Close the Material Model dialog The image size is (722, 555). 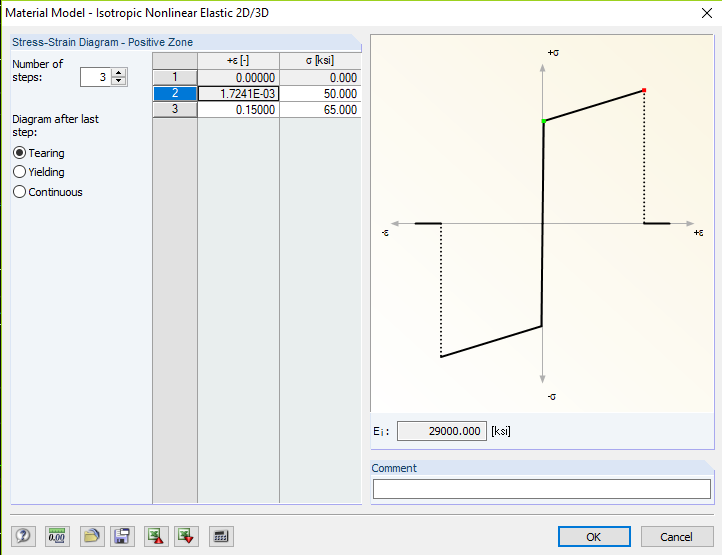[707, 13]
